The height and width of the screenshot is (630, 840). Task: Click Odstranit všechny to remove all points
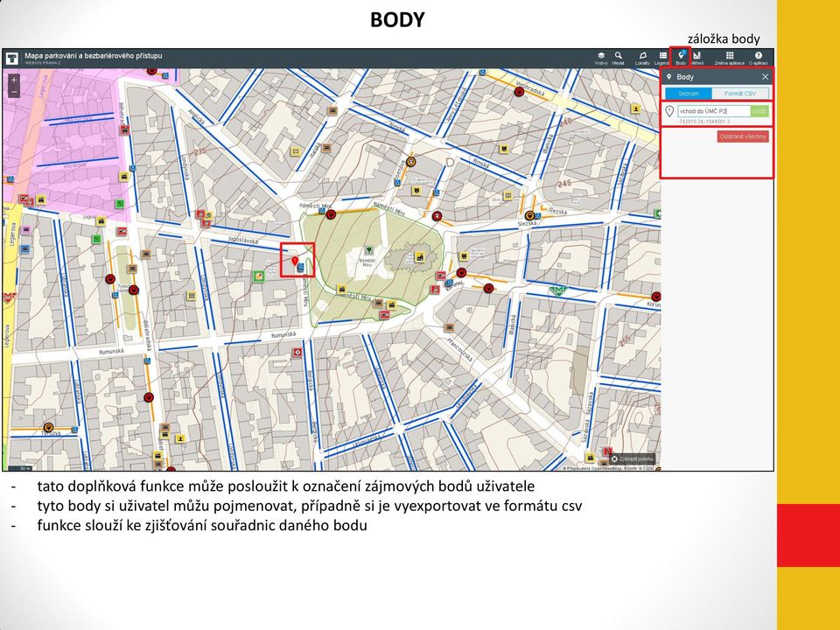[x=743, y=136]
